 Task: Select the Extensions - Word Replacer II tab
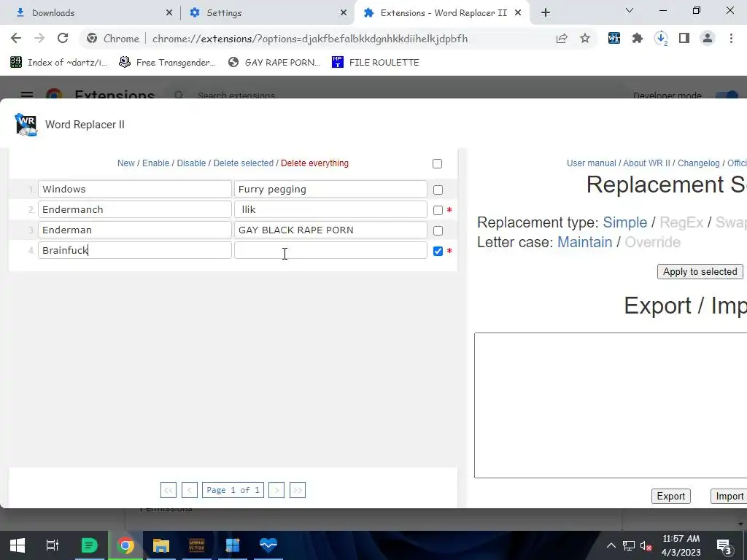coord(443,13)
